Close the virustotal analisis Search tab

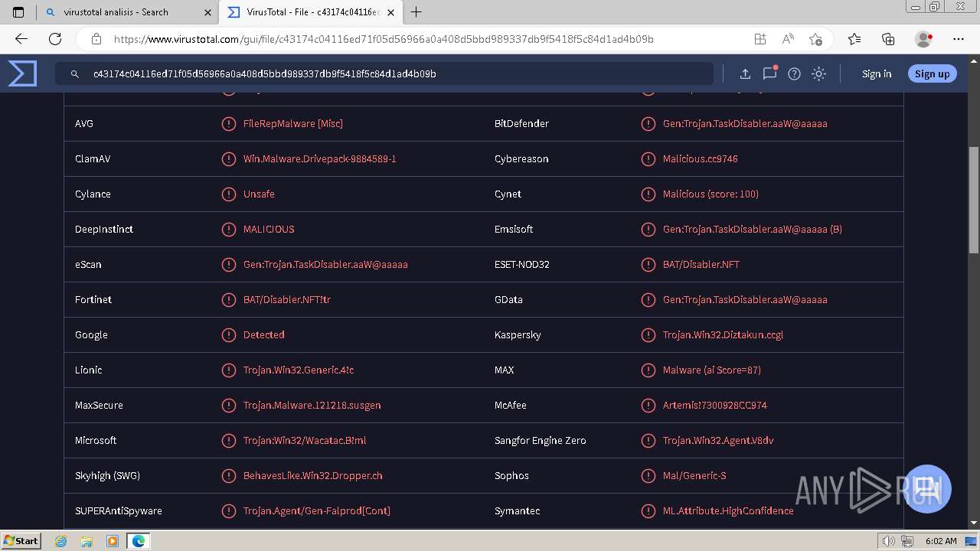pyautogui.click(x=207, y=12)
